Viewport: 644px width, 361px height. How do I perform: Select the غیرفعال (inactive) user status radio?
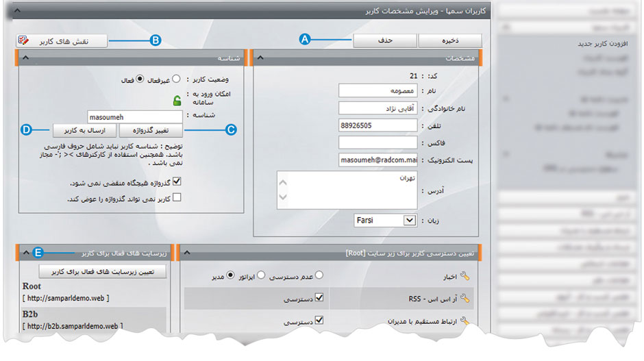tap(176, 79)
